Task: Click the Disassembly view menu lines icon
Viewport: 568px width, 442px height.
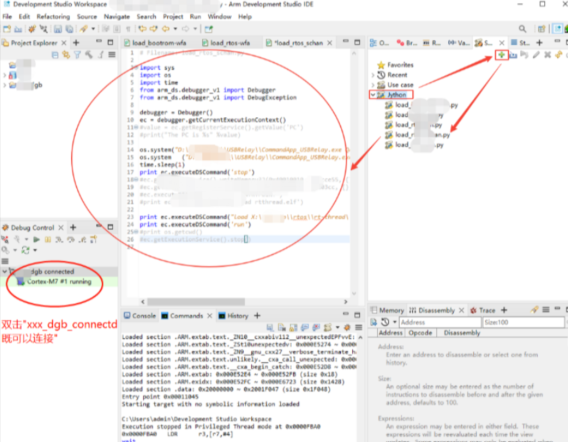Action: [x=546, y=310]
